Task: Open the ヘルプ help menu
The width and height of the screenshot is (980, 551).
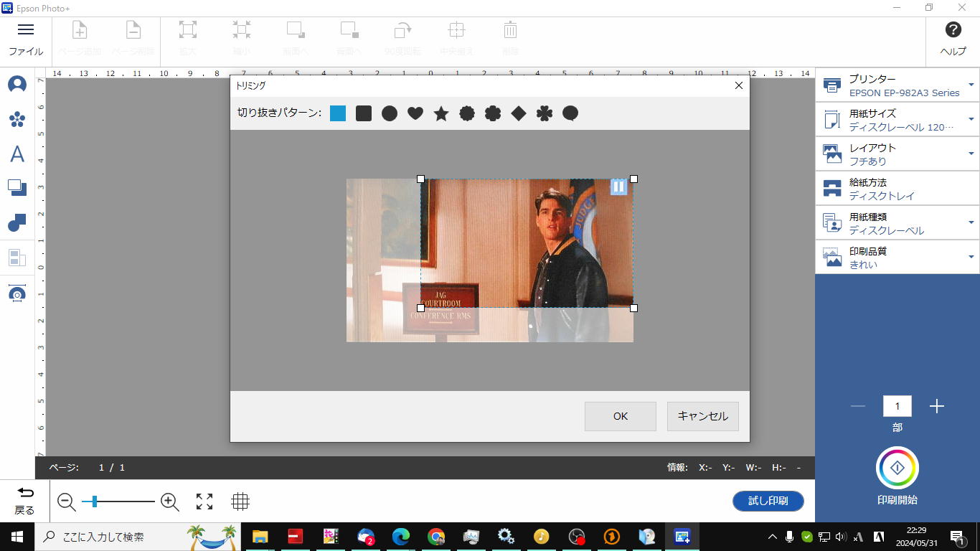Action: [x=953, y=39]
